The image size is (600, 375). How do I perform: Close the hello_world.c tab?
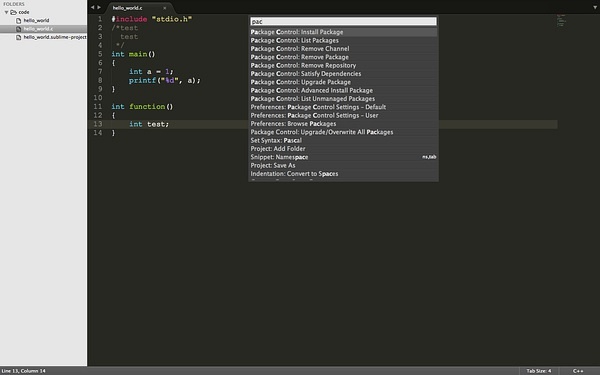pyautogui.click(x=165, y=8)
